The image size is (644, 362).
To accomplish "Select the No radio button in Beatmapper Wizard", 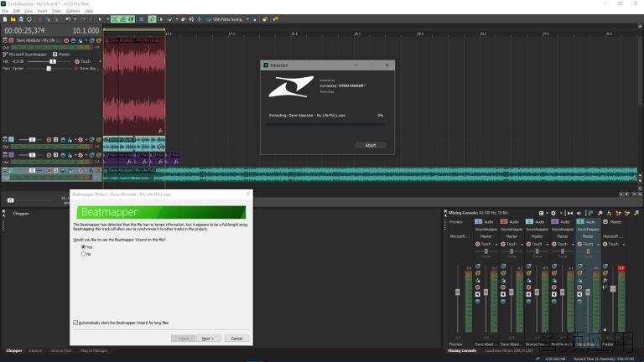I will 83,254.
